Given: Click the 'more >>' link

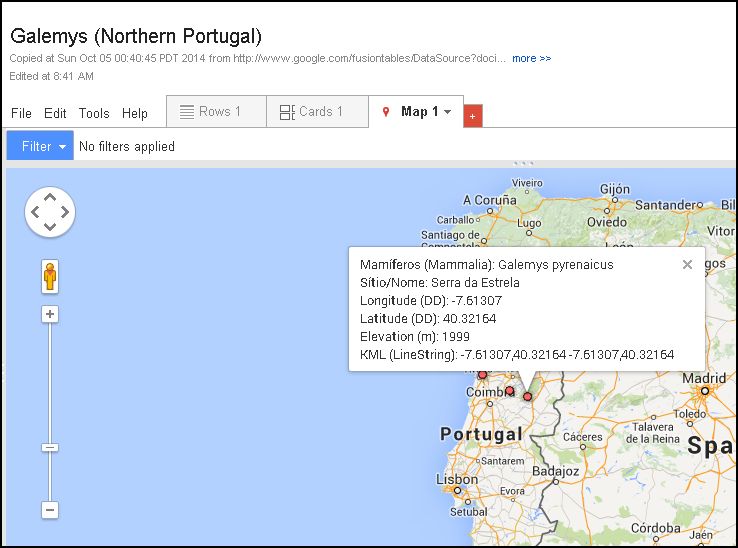Looking at the screenshot, I should pyautogui.click(x=531, y=58).
